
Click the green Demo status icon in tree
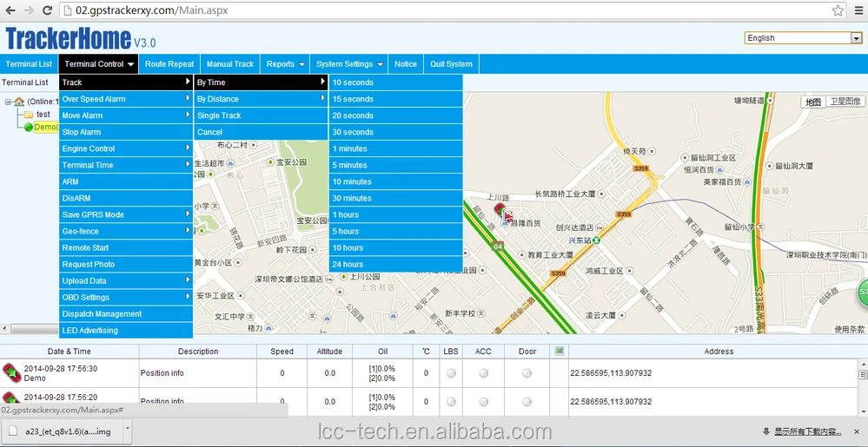tap(29, 128)
